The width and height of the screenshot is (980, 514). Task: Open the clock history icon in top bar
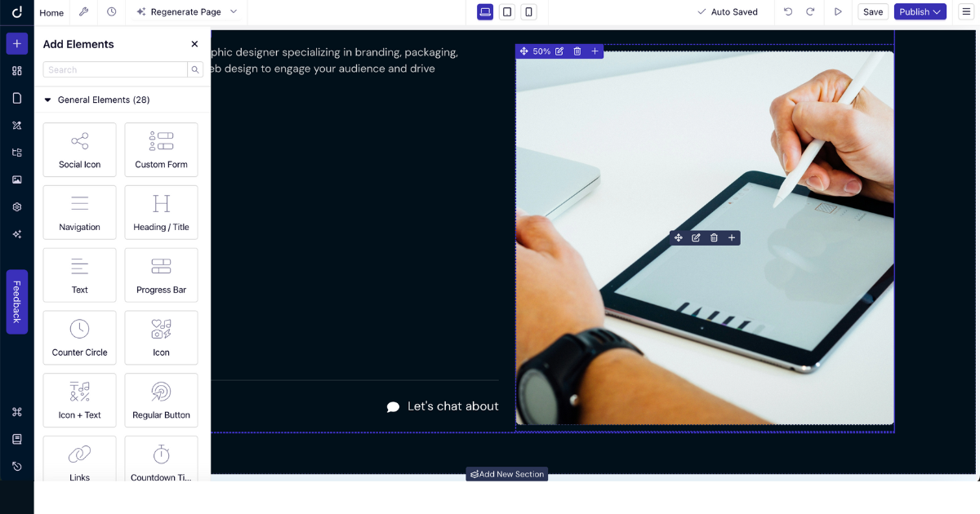point(111,11)
